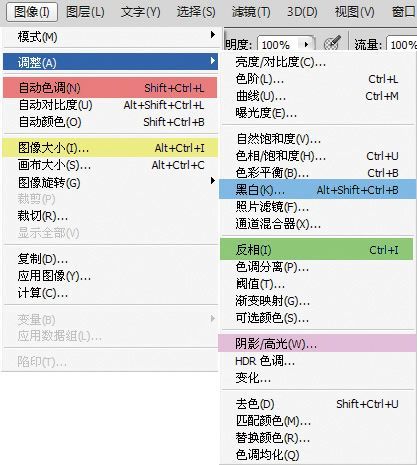This screenshot has width=417, height=465.
Task: Select 自动色调(N) menu entry
Action: [110, 88]
